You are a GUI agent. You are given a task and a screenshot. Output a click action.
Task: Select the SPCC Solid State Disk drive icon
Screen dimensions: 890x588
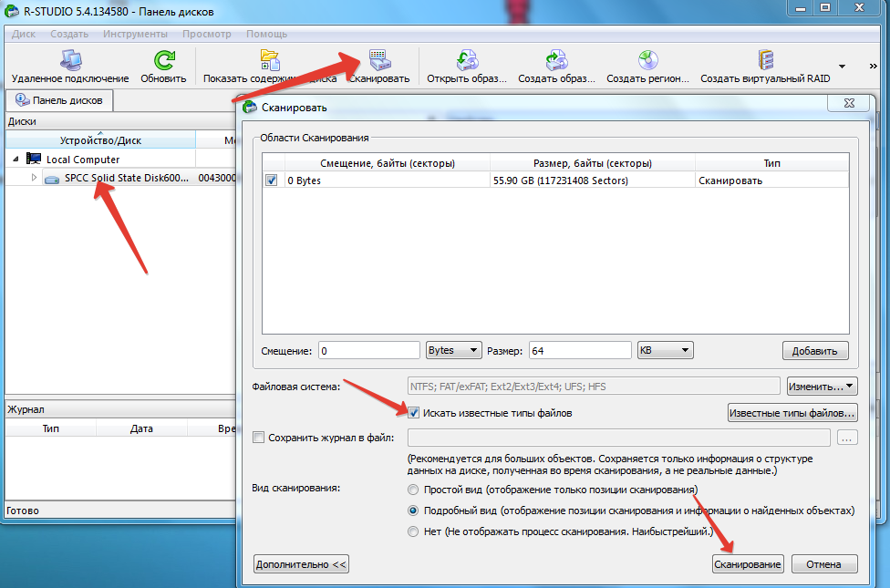tap(52, 179)
